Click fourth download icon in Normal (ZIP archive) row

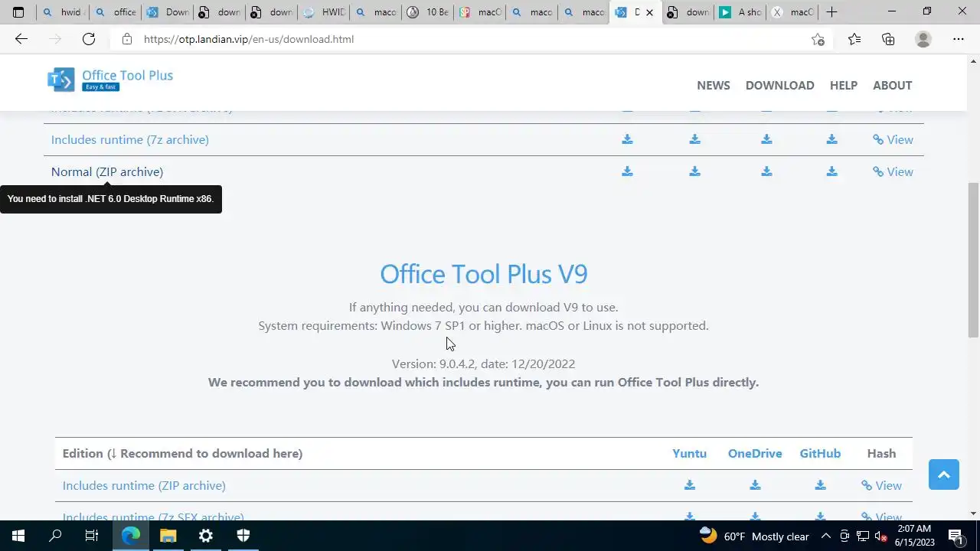pyautogui.click(x=831, y=171)
